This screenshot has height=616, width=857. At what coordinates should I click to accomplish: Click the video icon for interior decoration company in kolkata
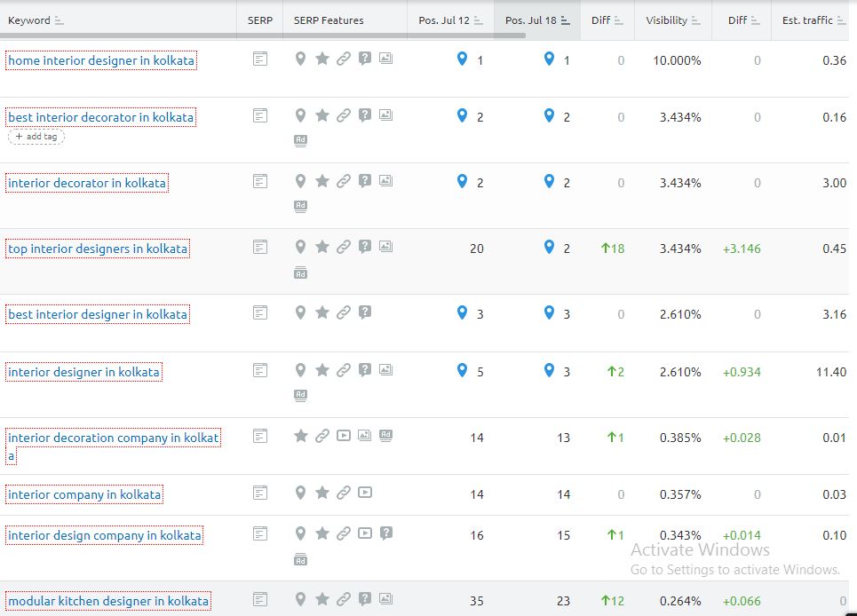click(x=343, y=436)
